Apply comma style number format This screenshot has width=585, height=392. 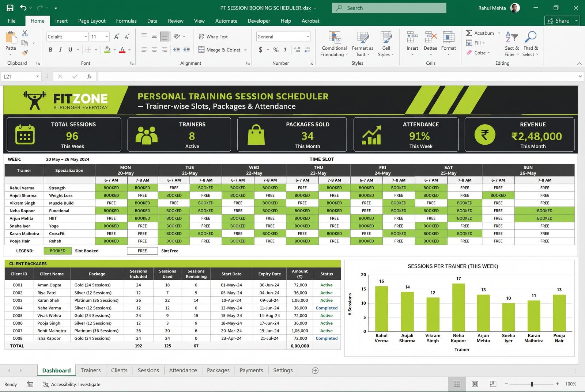coord(285,50)
